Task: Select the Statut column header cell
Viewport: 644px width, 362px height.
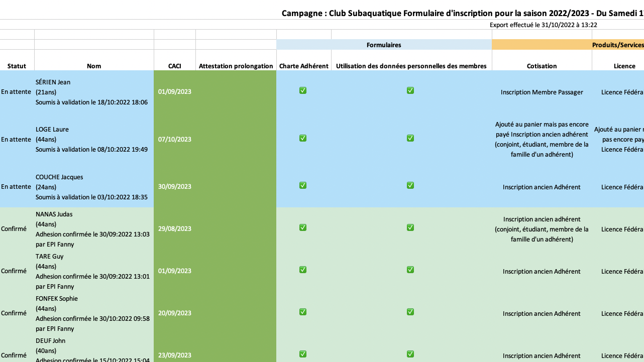Action: 17,66
